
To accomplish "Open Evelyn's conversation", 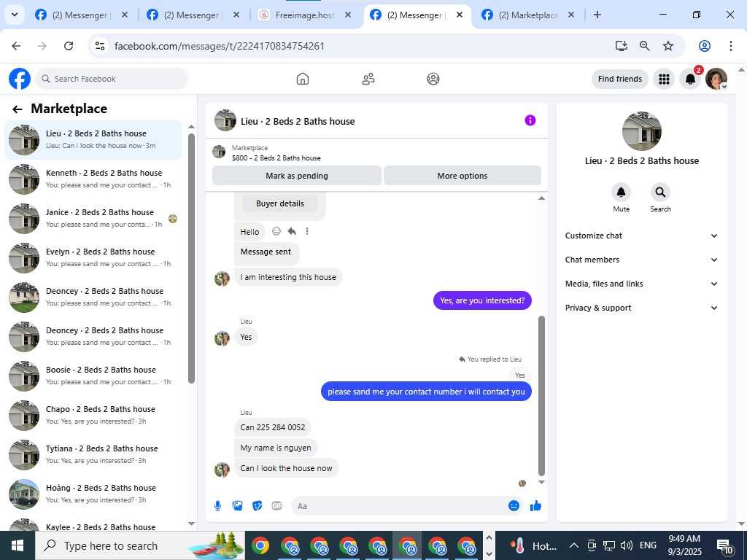I will point(93,257).
